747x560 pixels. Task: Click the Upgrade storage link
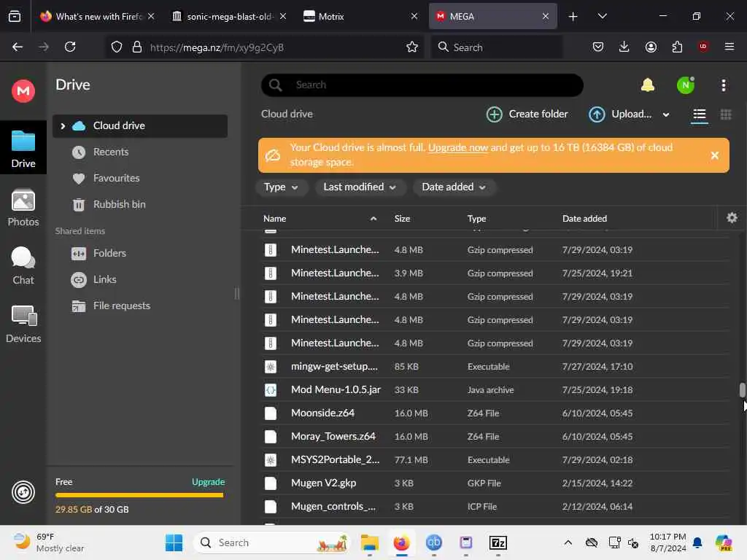[208, 482]
